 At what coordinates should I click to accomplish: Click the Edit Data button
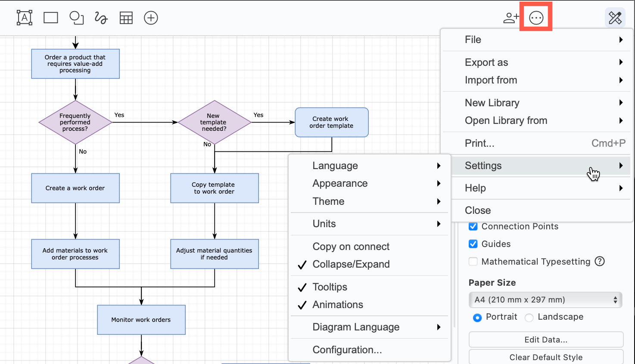click(x=546, y=339)
